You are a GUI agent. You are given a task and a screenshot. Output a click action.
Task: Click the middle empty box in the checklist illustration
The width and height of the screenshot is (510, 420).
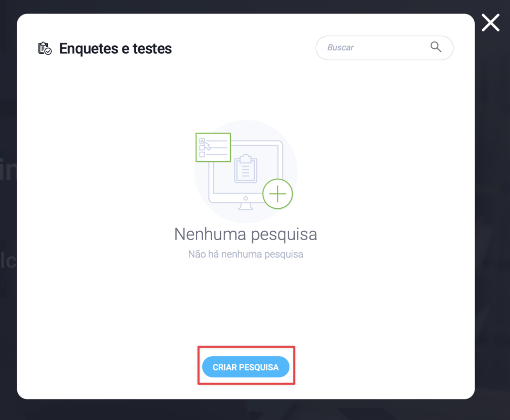coord(202,147)
